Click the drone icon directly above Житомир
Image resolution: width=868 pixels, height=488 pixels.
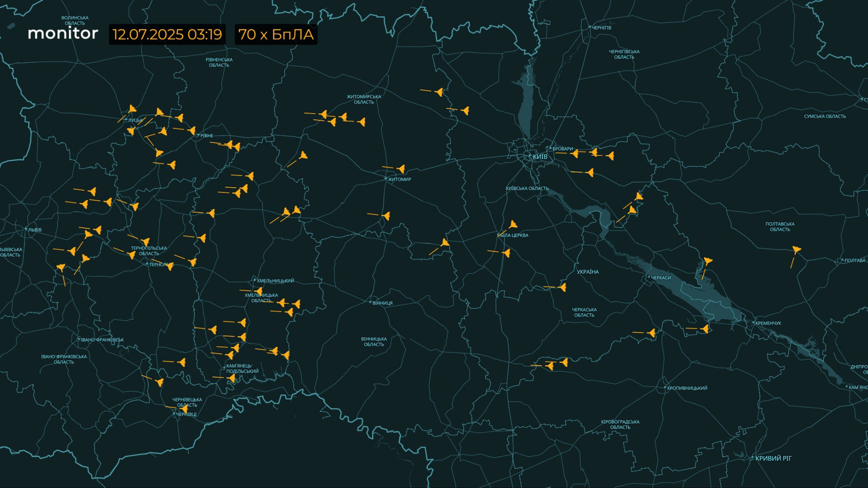pyautogui.click(x=401, y=169)
